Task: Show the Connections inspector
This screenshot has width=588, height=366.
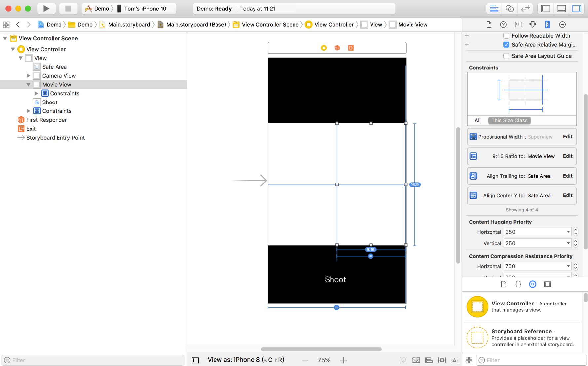Action: click(x=562, y=25)
